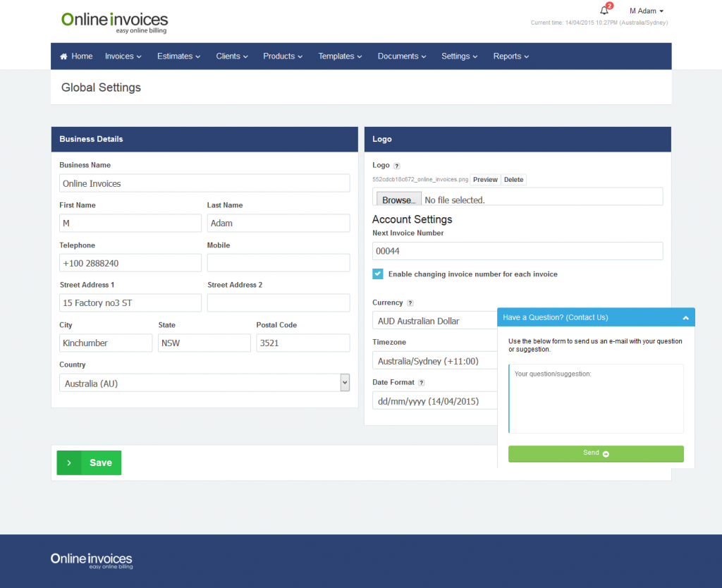Collapse the Contact Us chat panel
The image size is (722, 588).
[685, 318]
